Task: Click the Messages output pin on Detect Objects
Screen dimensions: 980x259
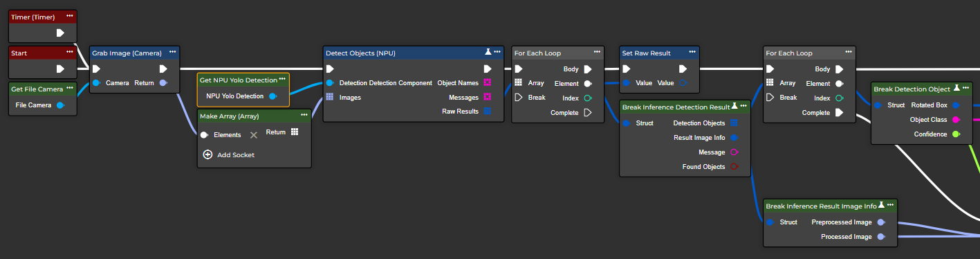Action: tap(488, 98)
